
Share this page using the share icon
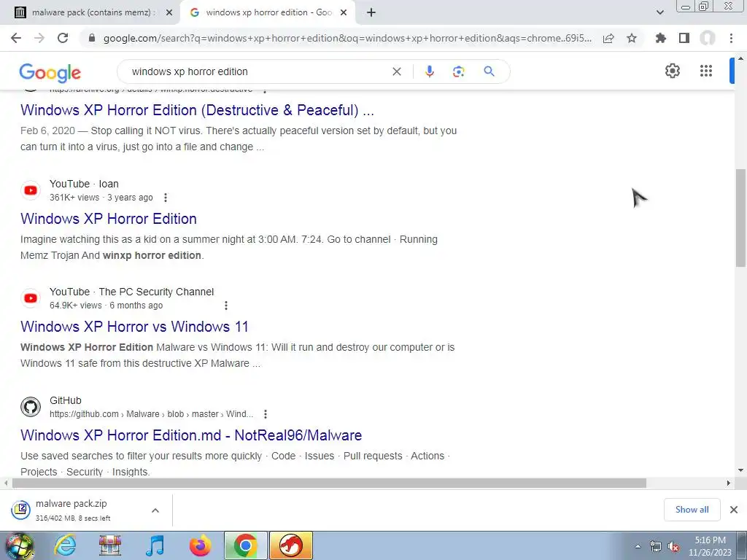tap(608, 38)
